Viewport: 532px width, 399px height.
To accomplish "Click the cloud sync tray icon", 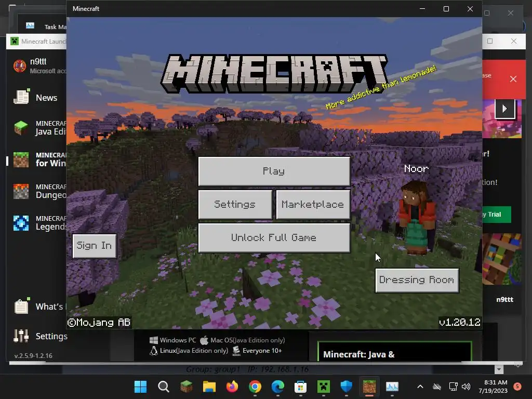I will click(437, 387).
